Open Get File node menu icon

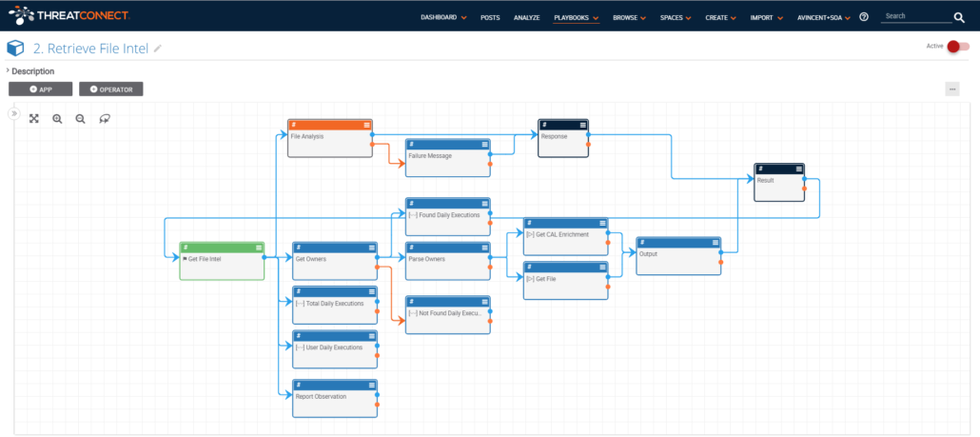602,267
